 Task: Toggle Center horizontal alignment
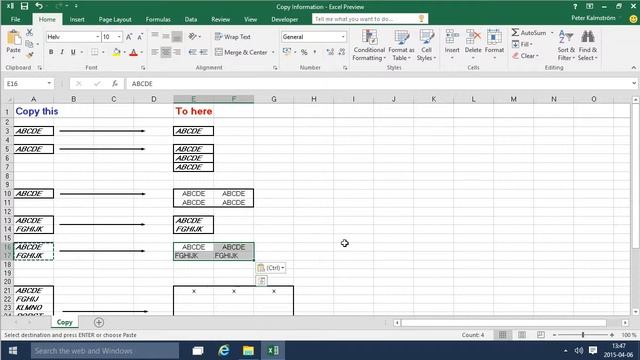pos(166,52)
